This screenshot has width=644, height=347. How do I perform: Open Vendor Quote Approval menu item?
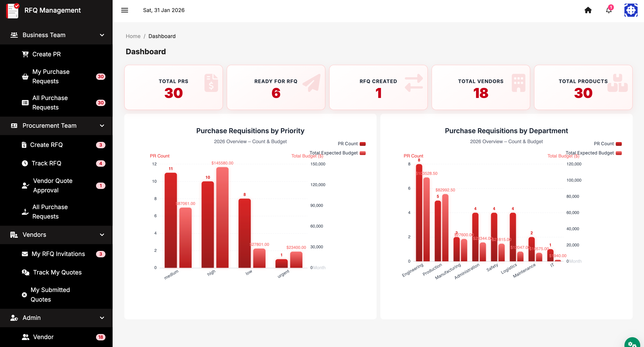point(53,185)
